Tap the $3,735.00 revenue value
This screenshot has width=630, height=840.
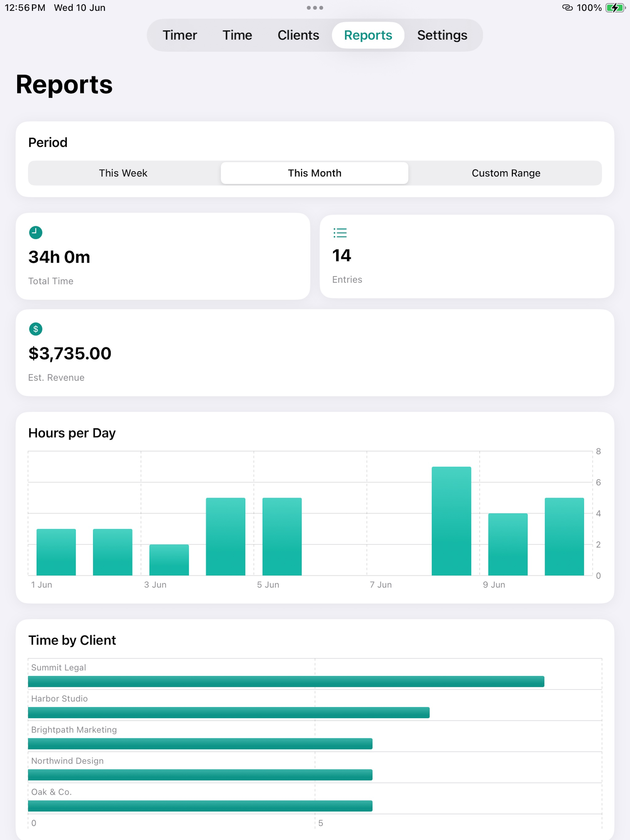tap(70, 354)
